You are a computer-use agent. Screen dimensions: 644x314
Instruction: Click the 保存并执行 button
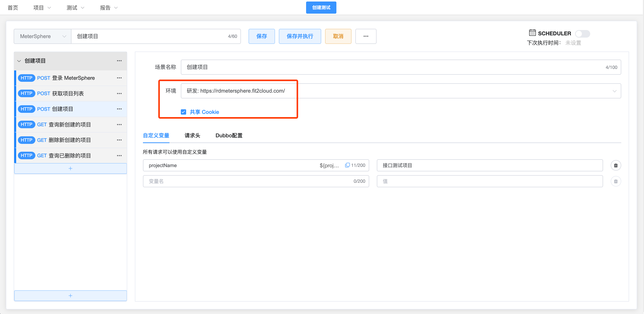pos(300,36)
